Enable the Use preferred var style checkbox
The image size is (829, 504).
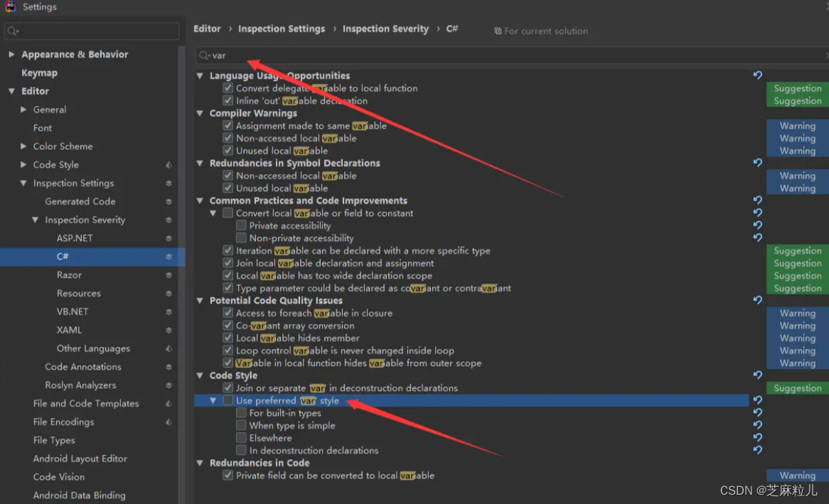tap(228, 400)
